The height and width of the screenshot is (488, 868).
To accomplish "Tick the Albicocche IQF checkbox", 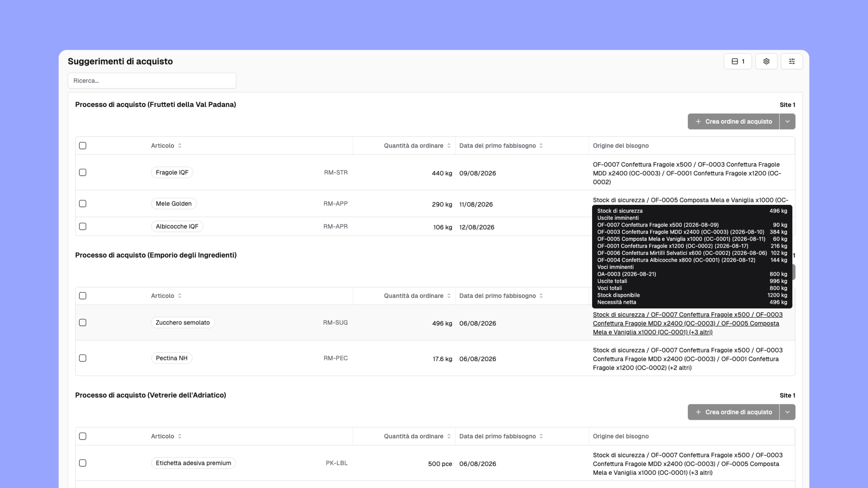I will point(83,226).
